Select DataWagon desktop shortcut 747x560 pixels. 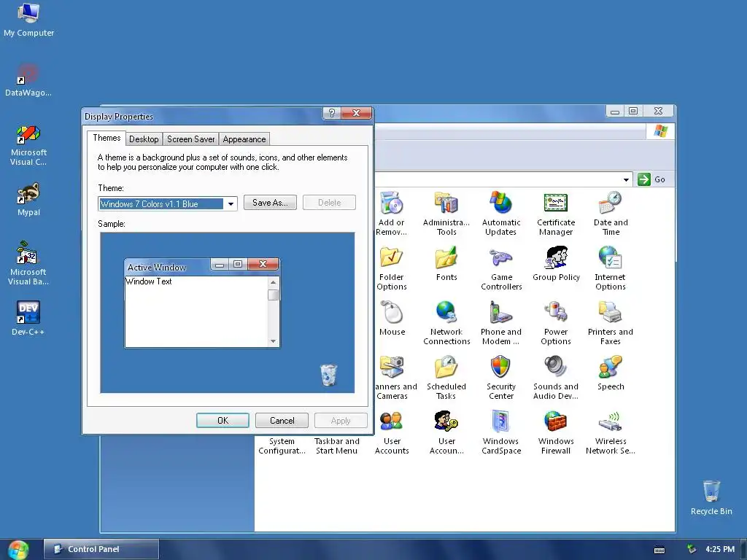pos(28,80)
